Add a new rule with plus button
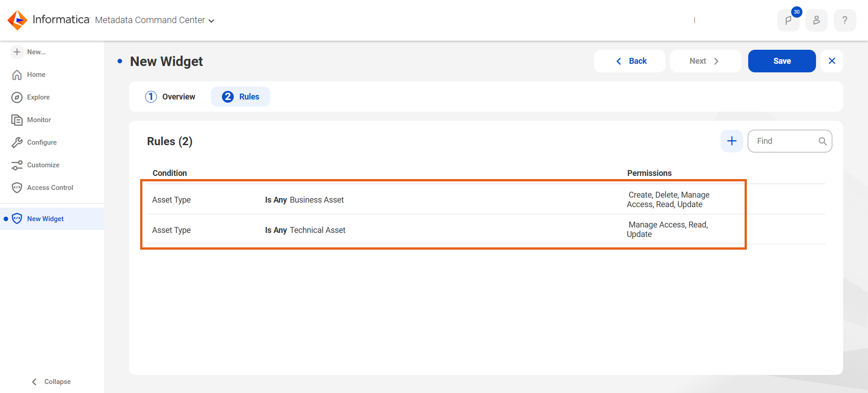 pyautogui.click(x=731, y=141)
